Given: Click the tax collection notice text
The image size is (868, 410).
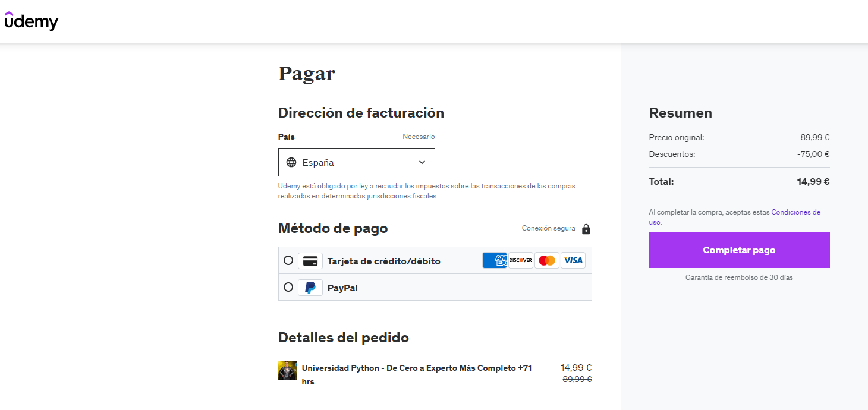Looking at the screenshot, I should [427, 191].
